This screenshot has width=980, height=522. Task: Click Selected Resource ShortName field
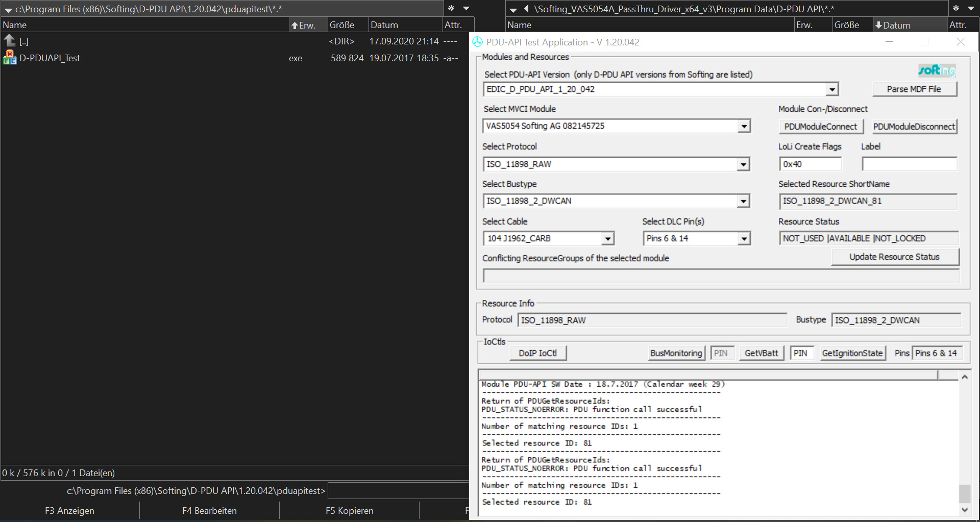pyautogui.click(x=868, y=201)
